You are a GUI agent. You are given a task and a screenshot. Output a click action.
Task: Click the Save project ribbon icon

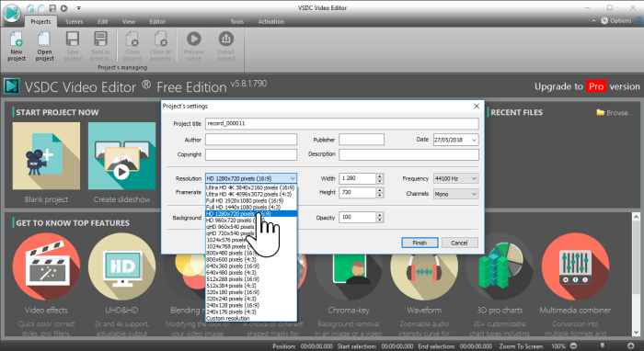point(73,39)
